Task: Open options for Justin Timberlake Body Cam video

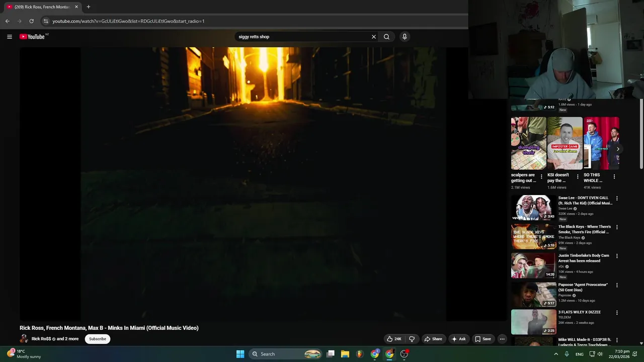Action: 617,256
